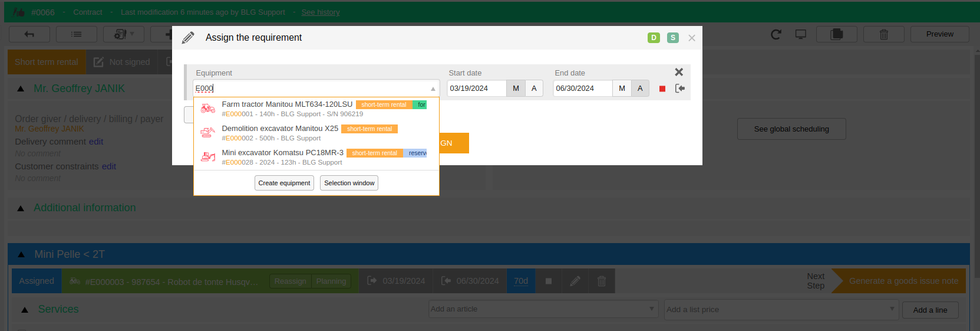Click the red square stop icon
Screen dimensions: 980x331
(662, 89)
